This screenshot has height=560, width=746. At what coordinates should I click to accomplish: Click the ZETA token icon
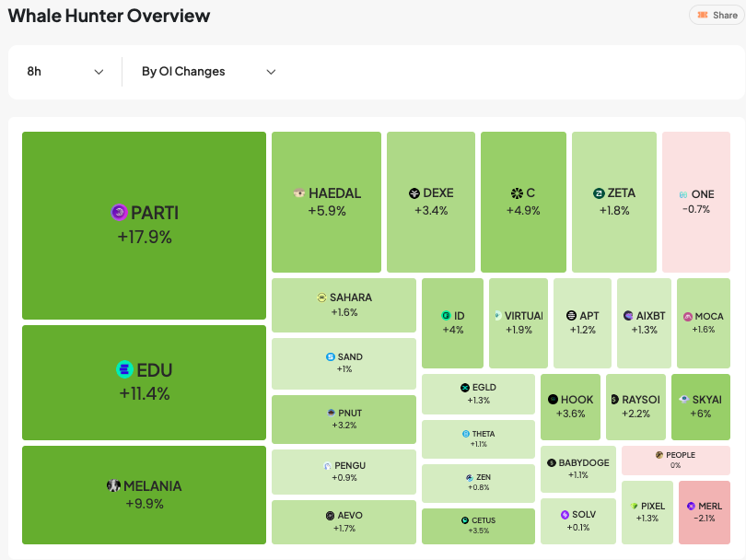coord(599,193)
